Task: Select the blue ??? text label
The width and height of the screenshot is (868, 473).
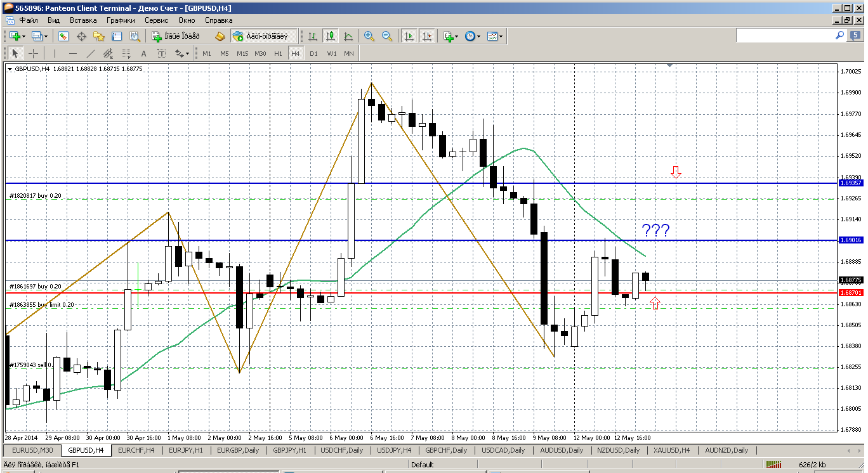Action: (x=655, y=231)
